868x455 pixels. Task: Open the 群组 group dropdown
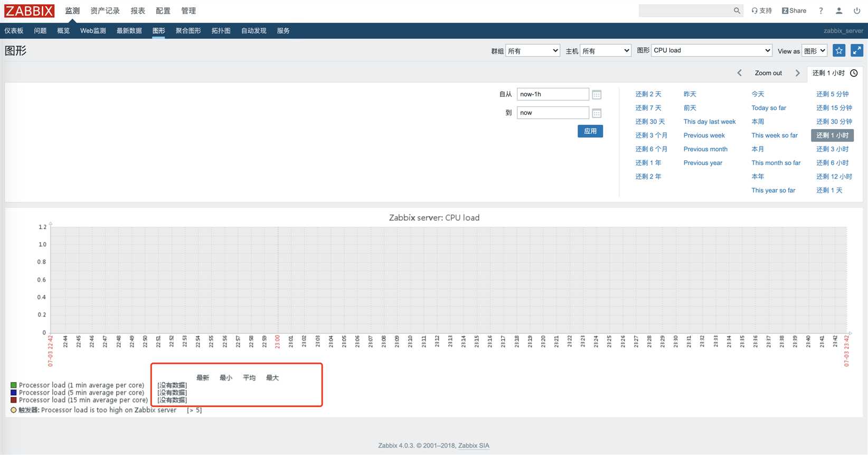click(x=533, y=51)
